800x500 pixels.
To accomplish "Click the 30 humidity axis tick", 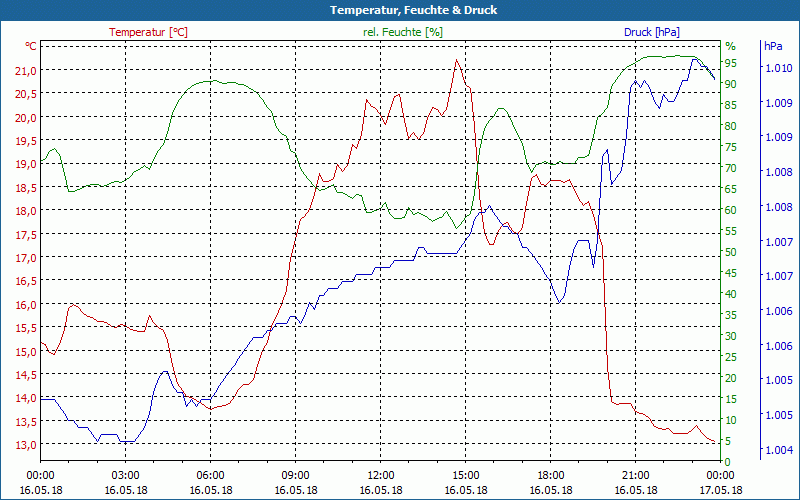I will point(731,336).
